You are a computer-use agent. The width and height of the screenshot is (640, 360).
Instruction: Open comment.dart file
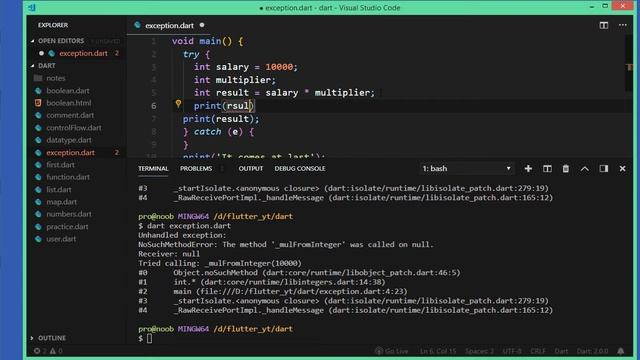tap(70, 116)
